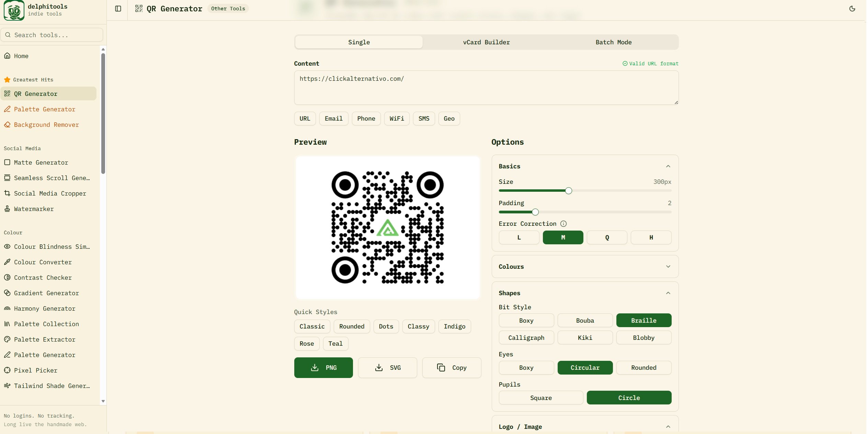This screenshot has width=868, height=434.
Task: Select Rounded eyes shape
Action: 644,368
